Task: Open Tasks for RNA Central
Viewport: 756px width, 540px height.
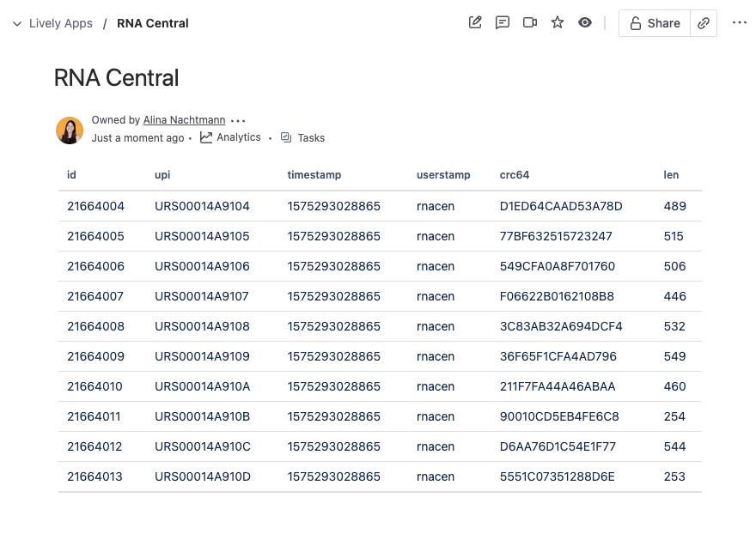Action: coord(302,137)
